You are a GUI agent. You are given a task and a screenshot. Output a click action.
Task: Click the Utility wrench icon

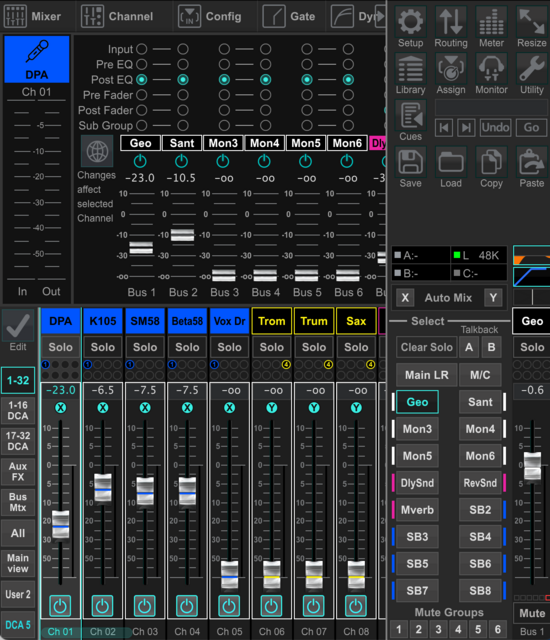tap(531, 69)
